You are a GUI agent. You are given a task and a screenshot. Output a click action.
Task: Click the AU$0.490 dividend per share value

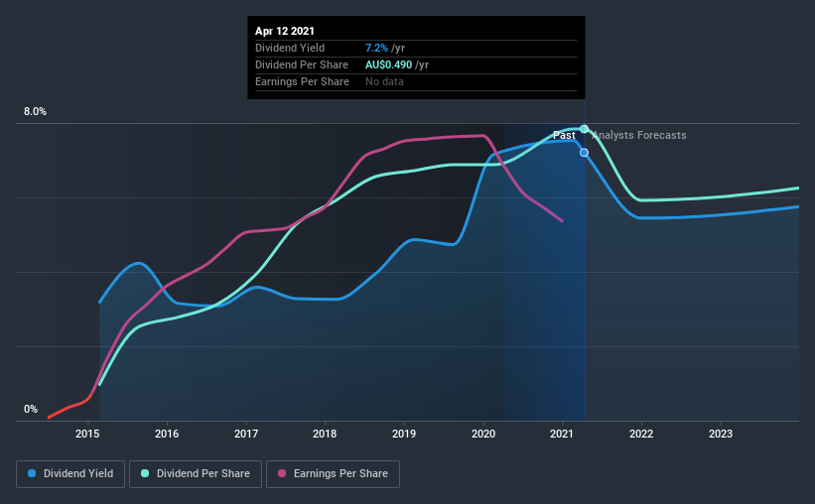[388, 64]
